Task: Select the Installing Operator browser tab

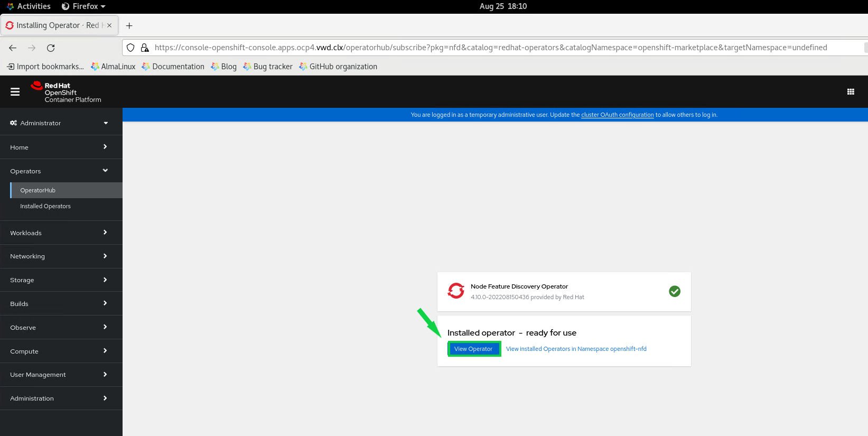Action: [59, 25]
